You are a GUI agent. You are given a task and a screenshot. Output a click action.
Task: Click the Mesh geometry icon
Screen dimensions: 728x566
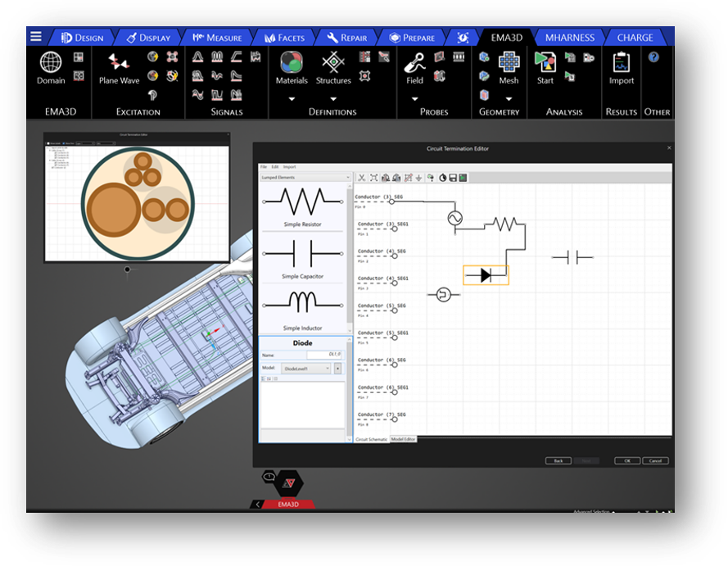[509, 63]
